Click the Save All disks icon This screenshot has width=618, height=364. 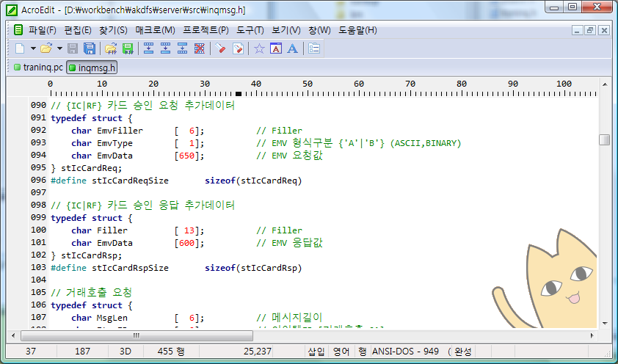pyautogui.click(x=89, y=48)
